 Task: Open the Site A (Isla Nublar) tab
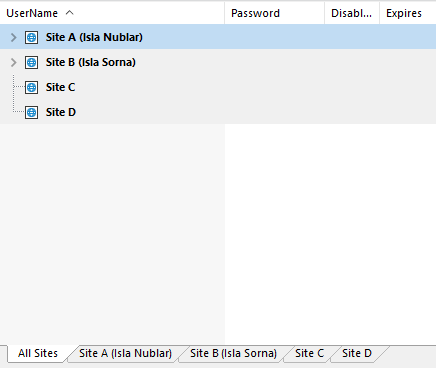pyautogui.click(x=125, y=353)
